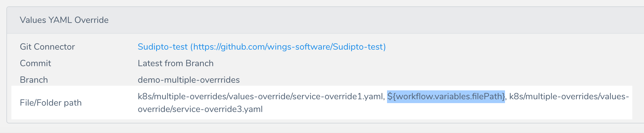The image size is (644, 133).
Task: Click the word Values in the section title
Action: tap(33, 20)
